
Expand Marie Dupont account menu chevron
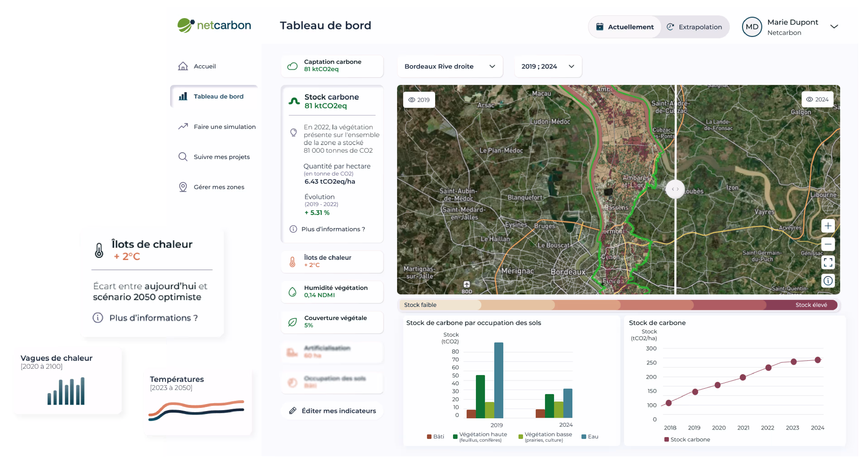point(834,27)
